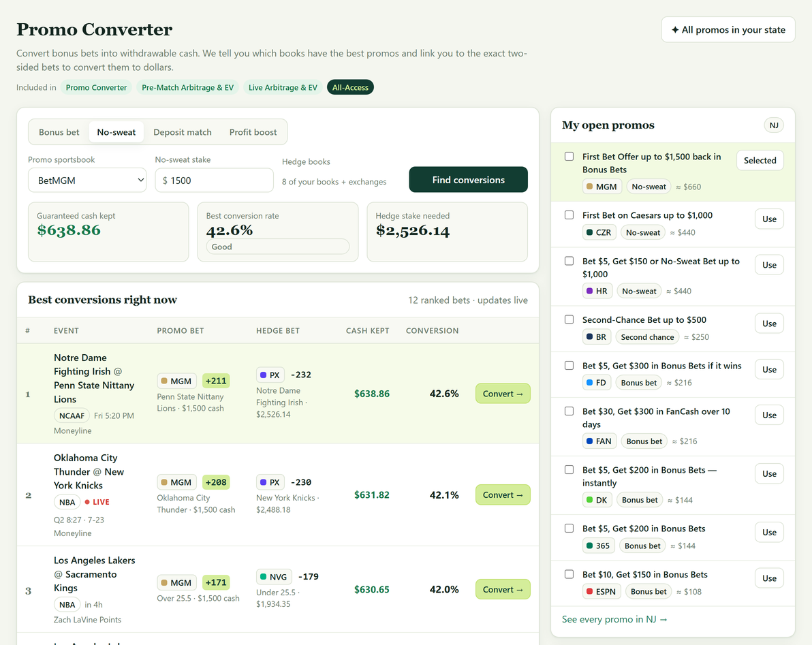Click the BR sportsbook badge

(x=597, y=337)
